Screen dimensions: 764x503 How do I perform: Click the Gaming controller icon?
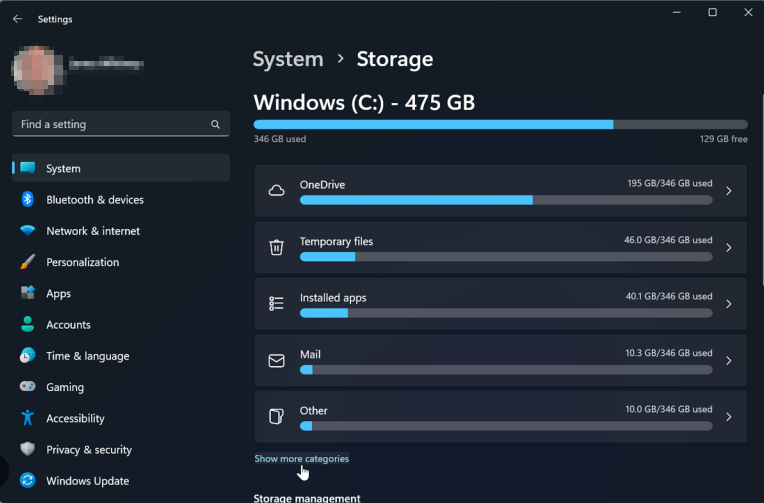tap(28, 387)
